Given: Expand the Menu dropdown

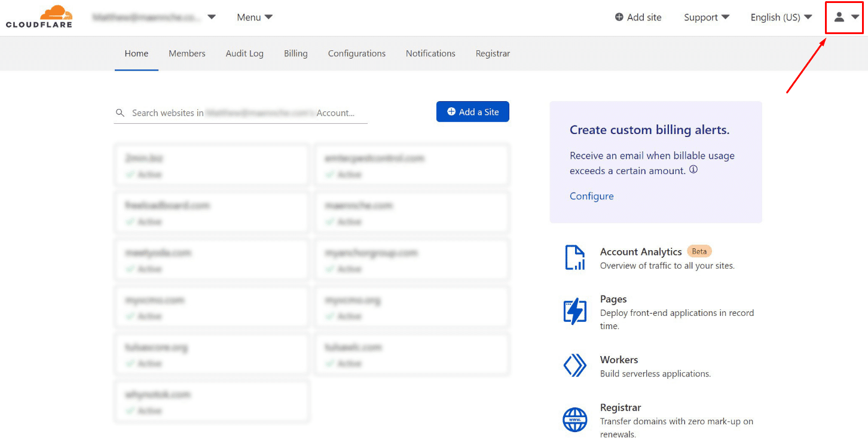Looking at the screenshot, I should [254, 17].
